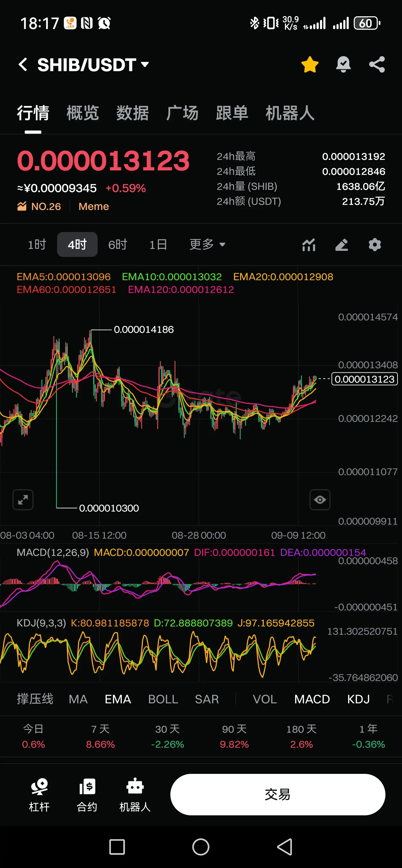
Task: Tap the Android recent apps square button
Action: 117,847
